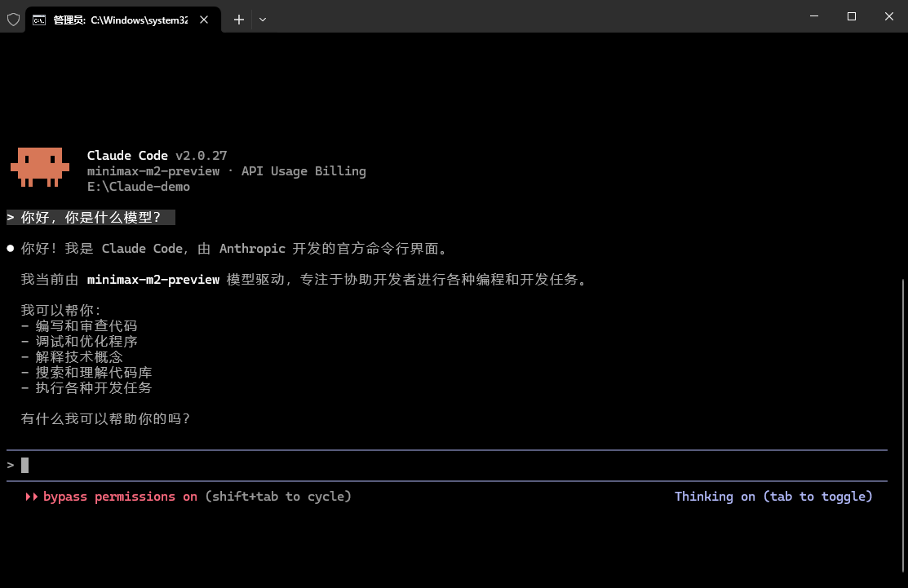The height and width of the screenshot is (588, 908).
Task: Click the terminal vertical scrollbar
Action: point(904,426)
